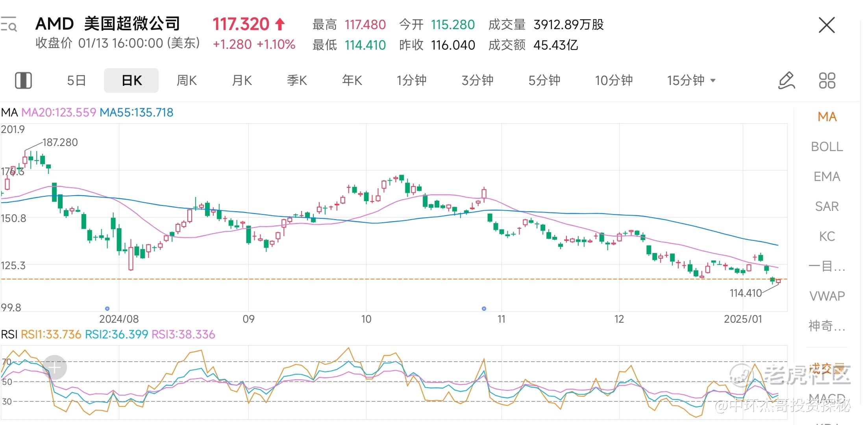Select the 1分钟 interval
This screenshot has width=868, height=425.
411,81
